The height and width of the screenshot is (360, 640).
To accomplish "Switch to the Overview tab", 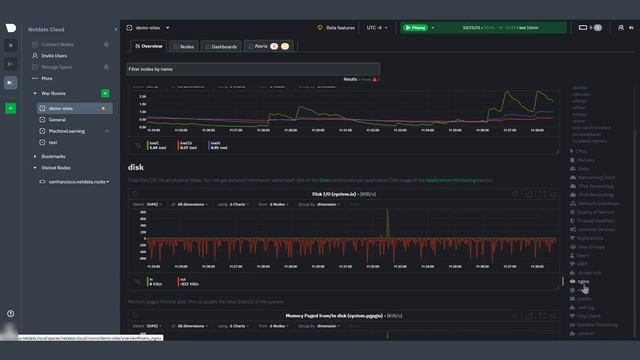I will [149, 46].
